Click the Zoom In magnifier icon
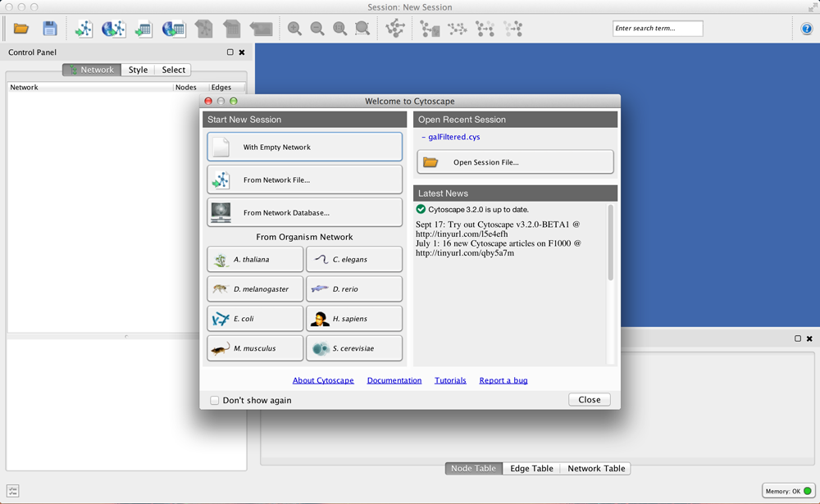Image resolution: width=820 pixels, height=504 pixels. coord(294,29)
